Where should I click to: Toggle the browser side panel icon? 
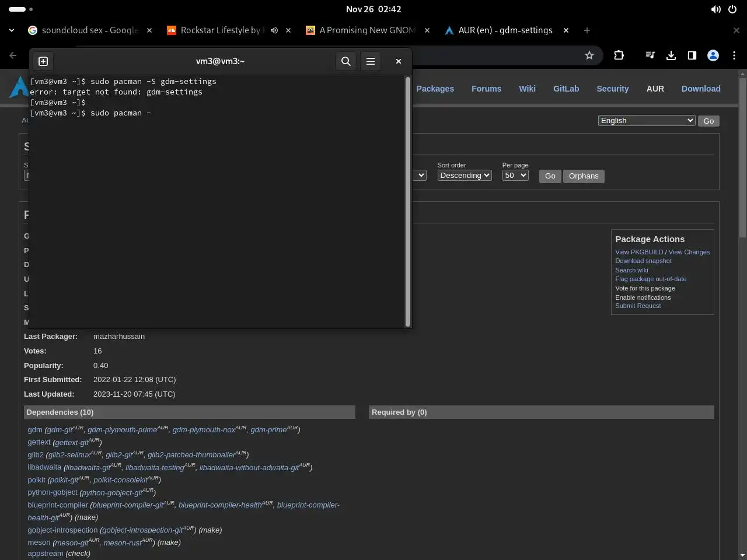coord(692,55)
